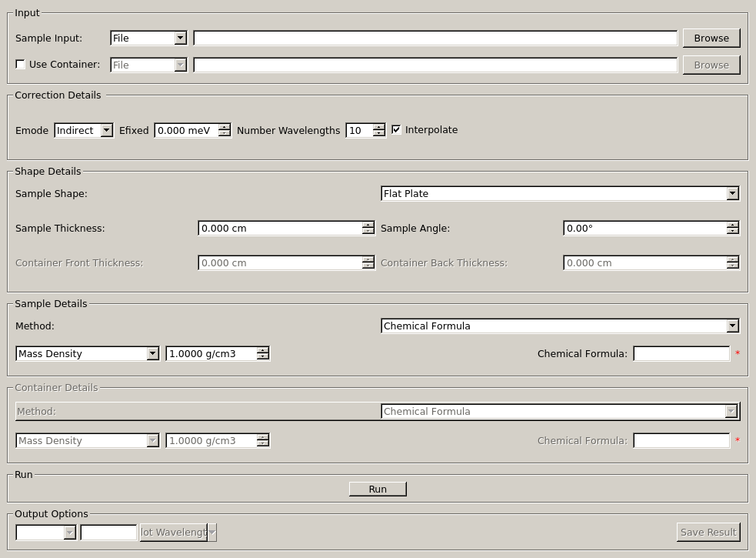
Task: Click the Sample Input file path field
Action: pos(435,38)
